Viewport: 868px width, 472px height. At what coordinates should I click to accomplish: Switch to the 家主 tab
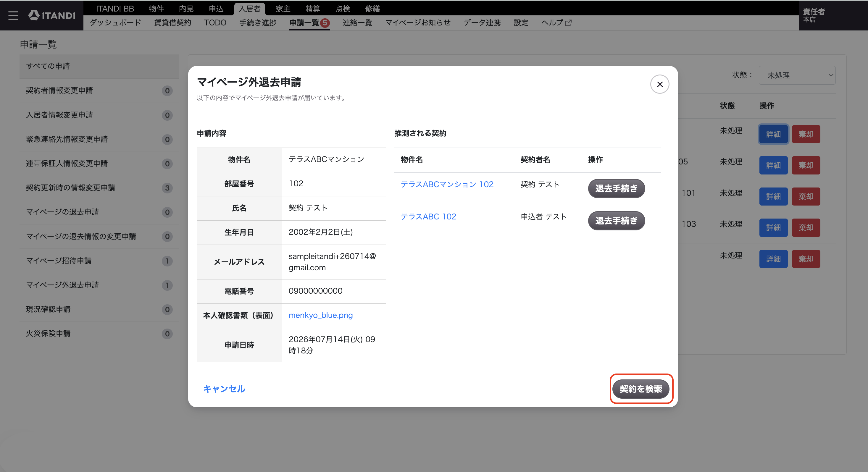283,9
